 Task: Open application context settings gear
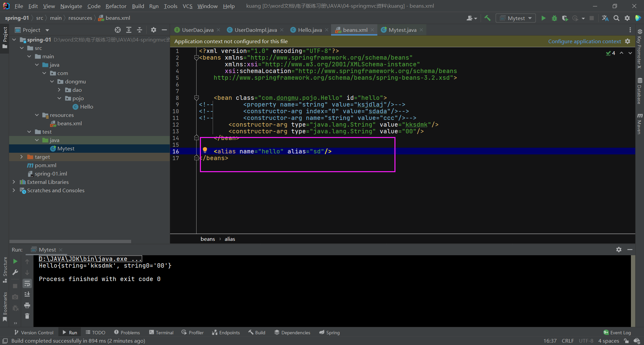click(x=628, y=41)
